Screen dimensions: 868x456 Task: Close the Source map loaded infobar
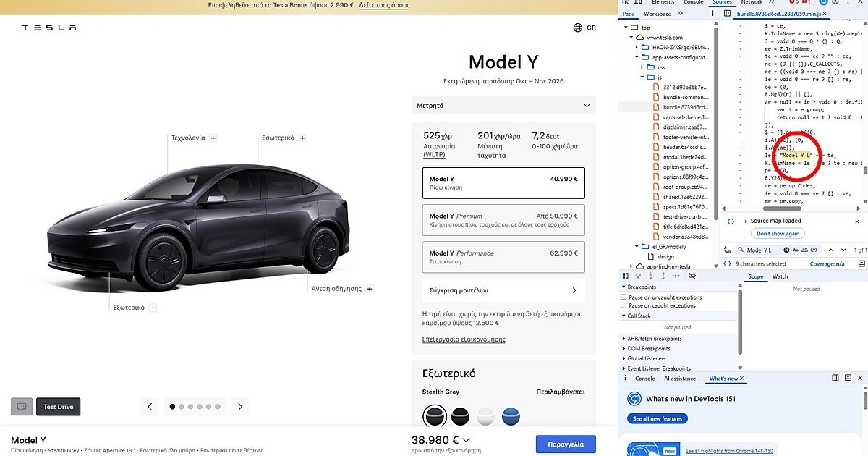(x=859, y=221)
